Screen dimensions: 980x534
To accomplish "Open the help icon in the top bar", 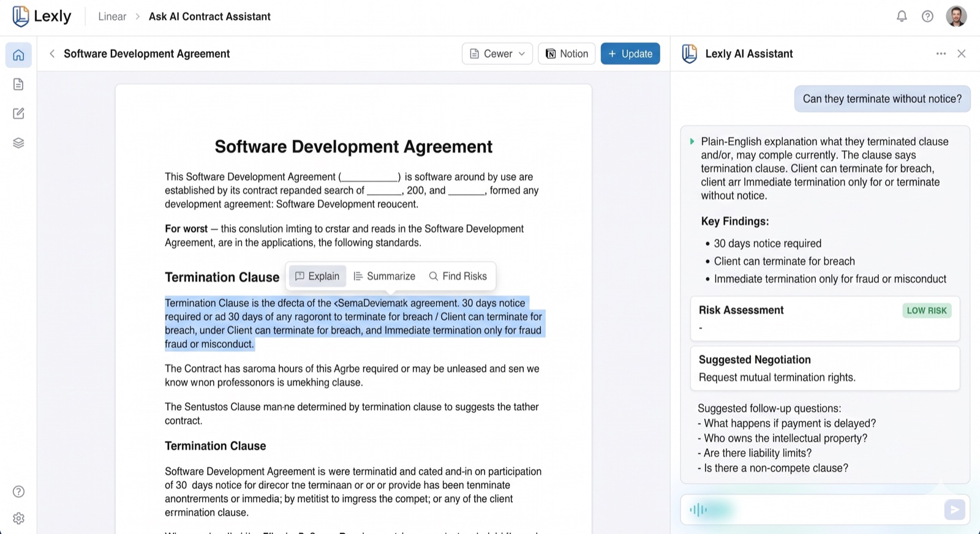I will point(927,17).
